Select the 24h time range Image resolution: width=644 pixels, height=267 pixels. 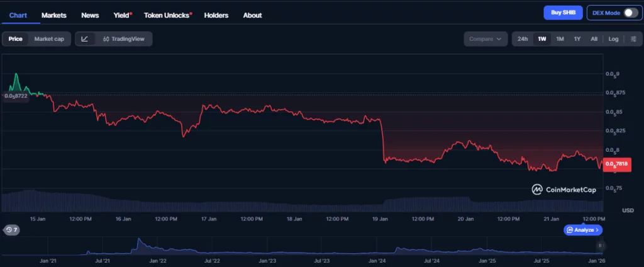(523, 39)
